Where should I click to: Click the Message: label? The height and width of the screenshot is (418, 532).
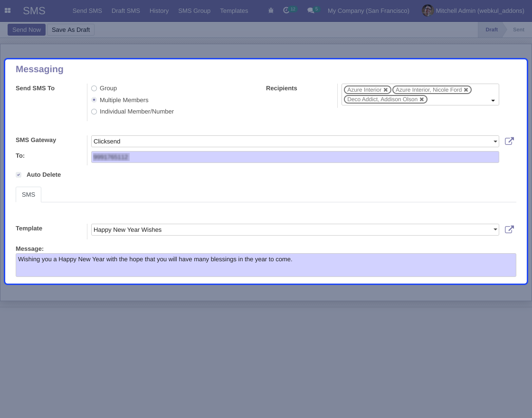pos(30,249)
